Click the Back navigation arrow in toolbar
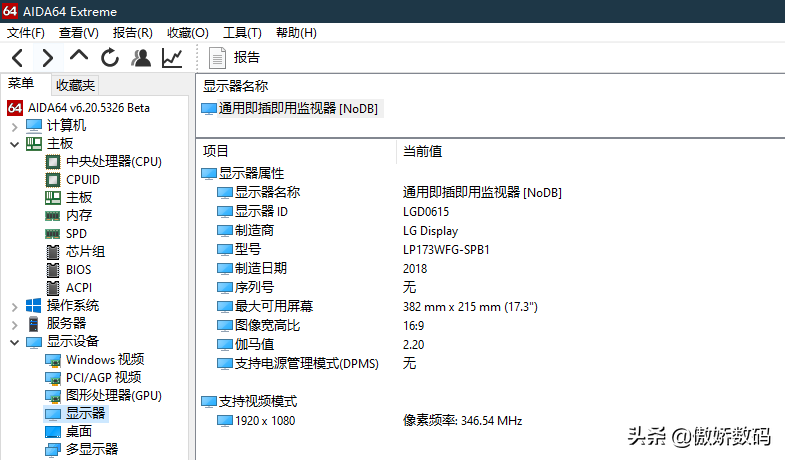This screenshot has height=460, width=785. (x=17, y=58)
